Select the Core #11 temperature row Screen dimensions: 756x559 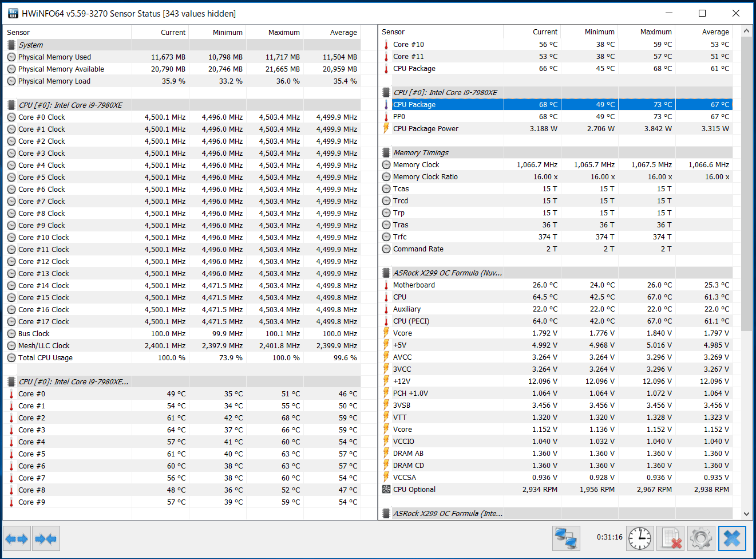point(556,56)
